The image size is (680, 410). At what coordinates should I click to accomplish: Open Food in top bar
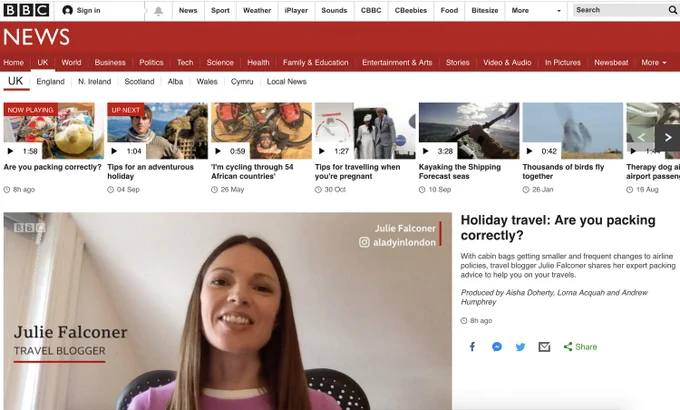[x=449, y=10]
